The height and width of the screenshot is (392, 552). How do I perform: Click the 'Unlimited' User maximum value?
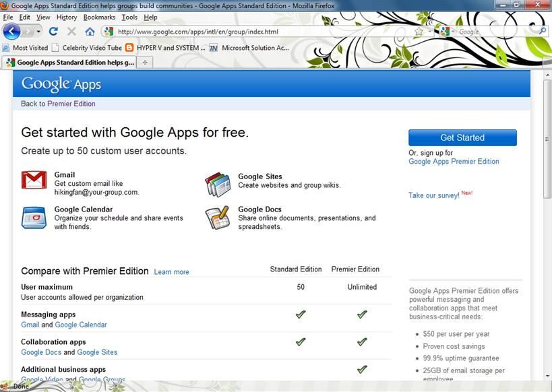point(362,287)
